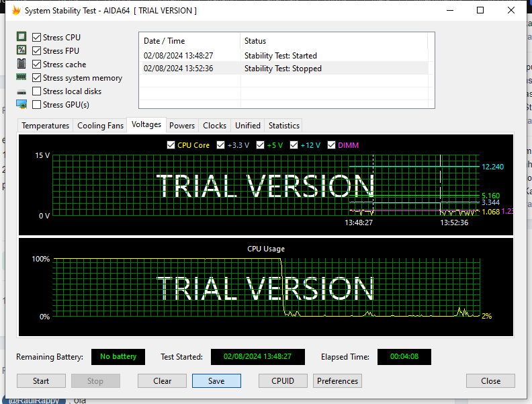This screenshot has width=532, height=404.
Task: Click the cache chip icon beside Stress cache
Action: pos(21,63)
